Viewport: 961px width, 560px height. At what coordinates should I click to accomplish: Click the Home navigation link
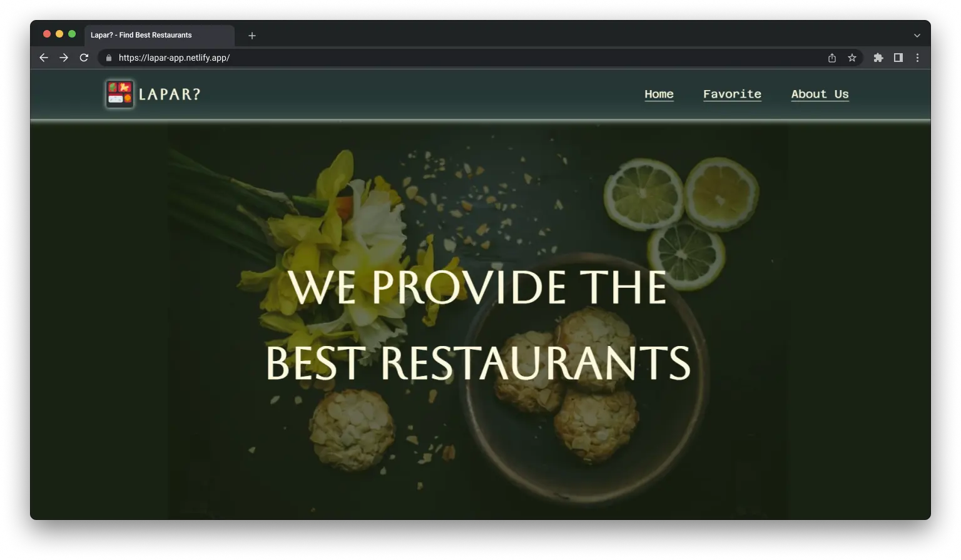pyautogui.click(x=659, y=94)
